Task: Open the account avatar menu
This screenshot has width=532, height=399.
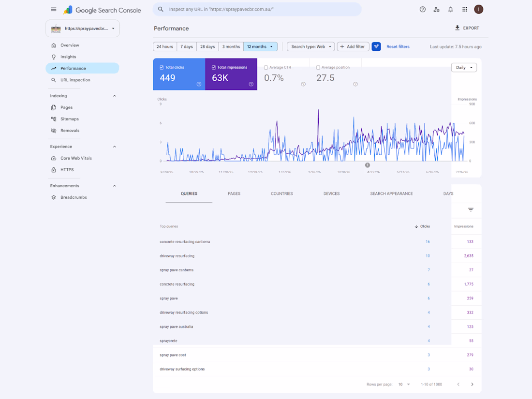Action: coord(478,10)
